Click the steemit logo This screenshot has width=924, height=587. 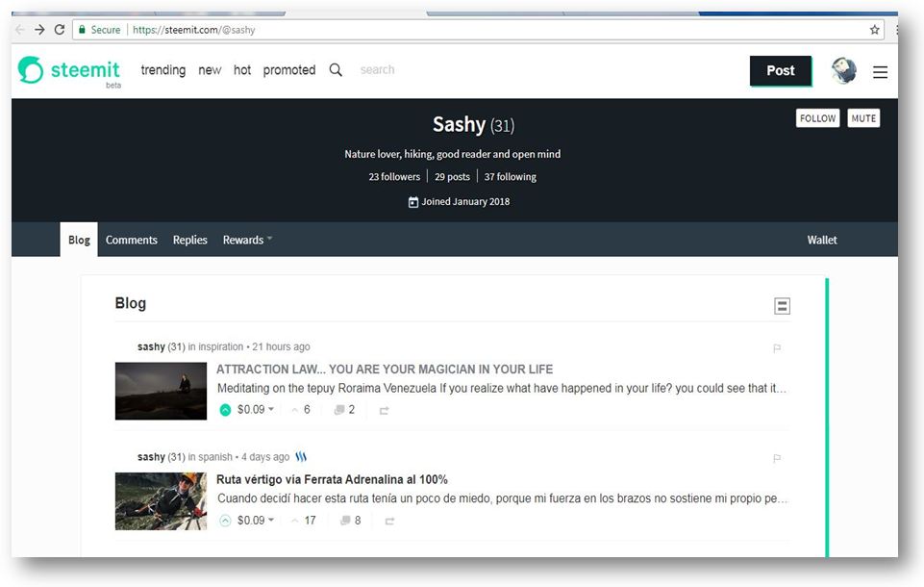click(x=69, y=70)
